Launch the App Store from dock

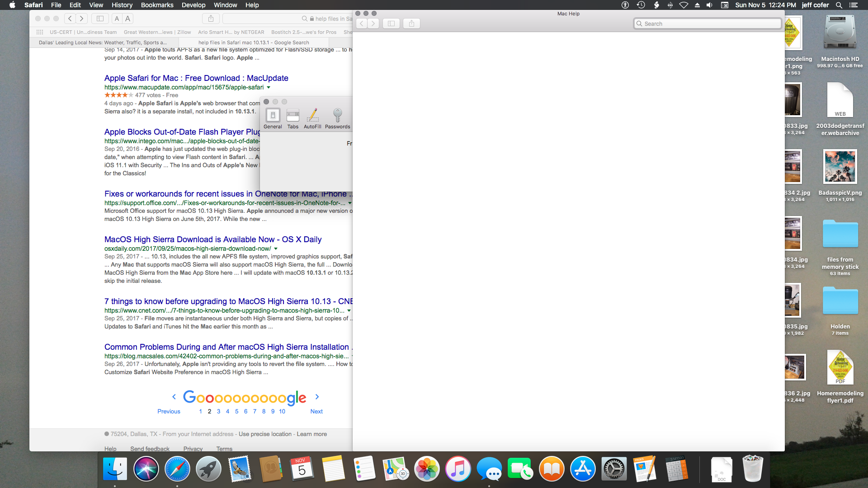click(582, 469)
